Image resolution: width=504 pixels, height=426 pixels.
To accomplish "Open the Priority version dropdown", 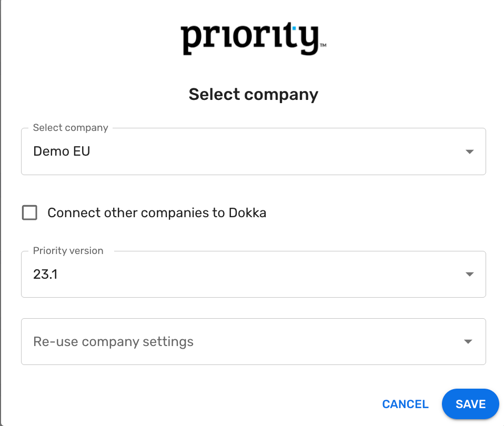I will pos(253,275).
